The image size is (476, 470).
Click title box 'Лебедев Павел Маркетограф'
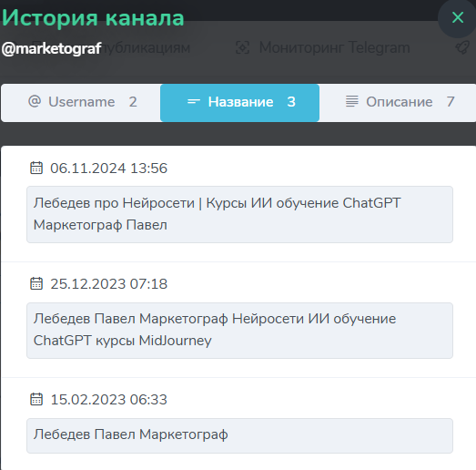pos(240,435)
